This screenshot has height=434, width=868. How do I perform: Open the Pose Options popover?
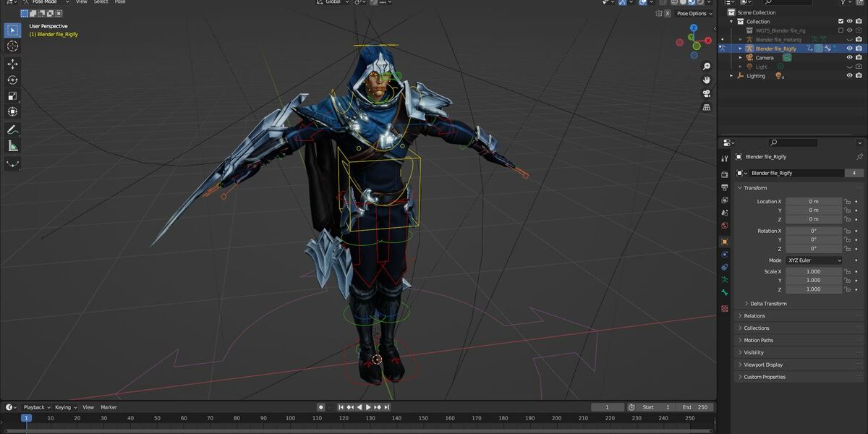[694, 13]
